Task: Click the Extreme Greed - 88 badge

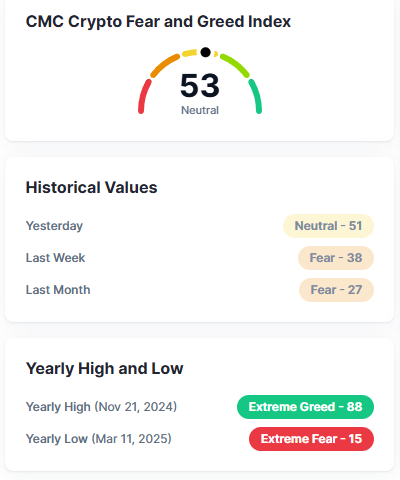Action: (x=305, y=407)
